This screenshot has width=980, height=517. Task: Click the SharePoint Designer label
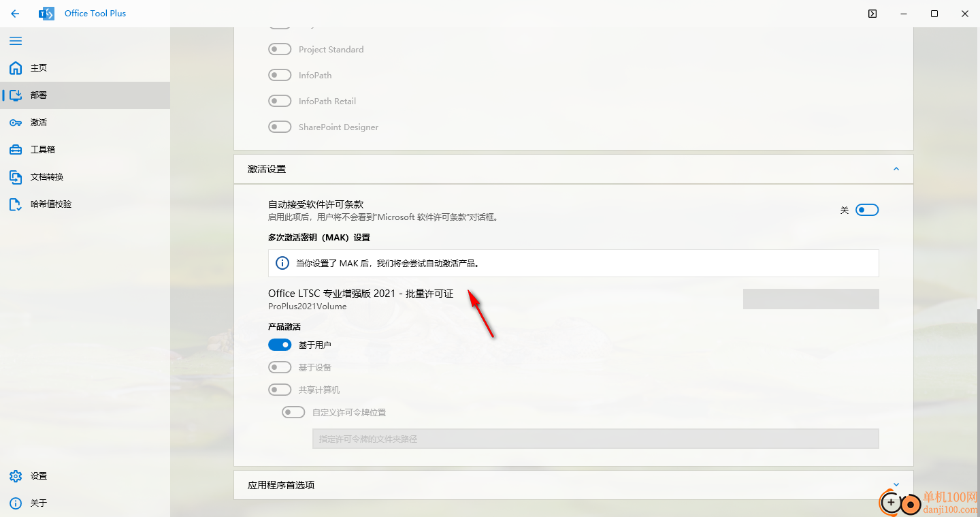point(338,127)
